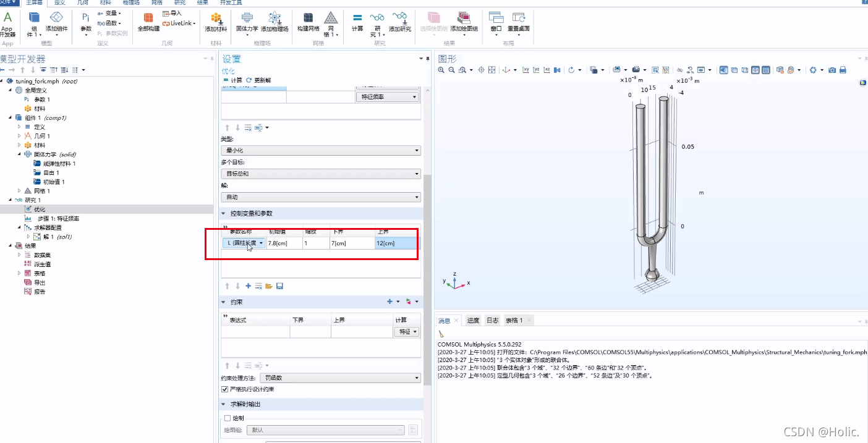868x443 pixels.
Task: Click the 全部构建 build-all icon
Action: pos(148,22)
